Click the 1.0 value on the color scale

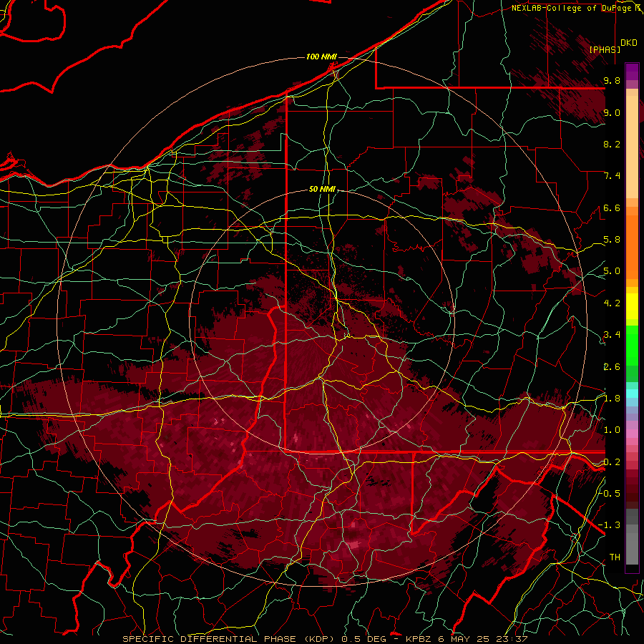point(612,430)
